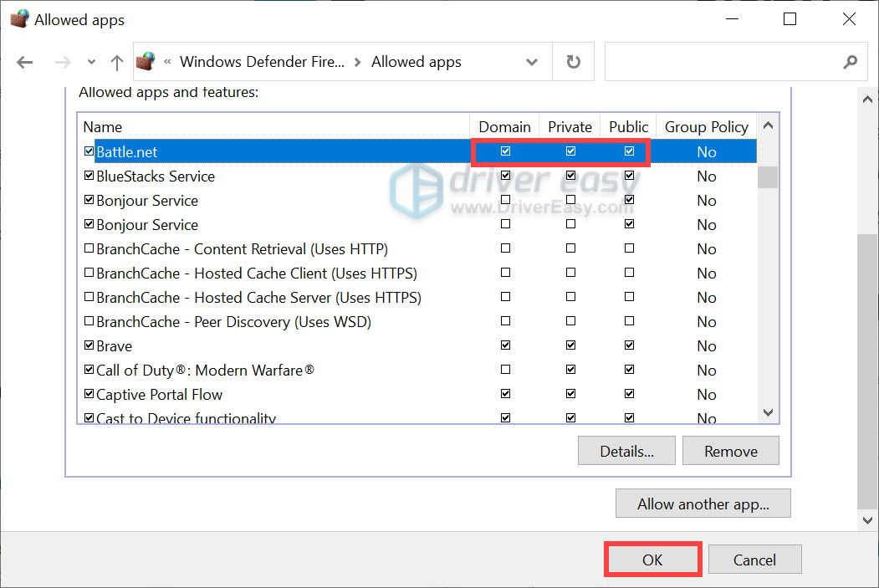This screenshot has height=588, width=879.
Task: Close the Allowed apps window
Action: tap(849, 19)
